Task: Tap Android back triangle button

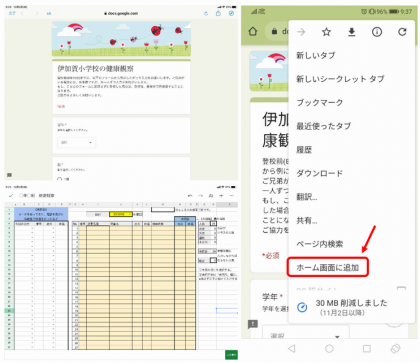Action: coord(292,348)
